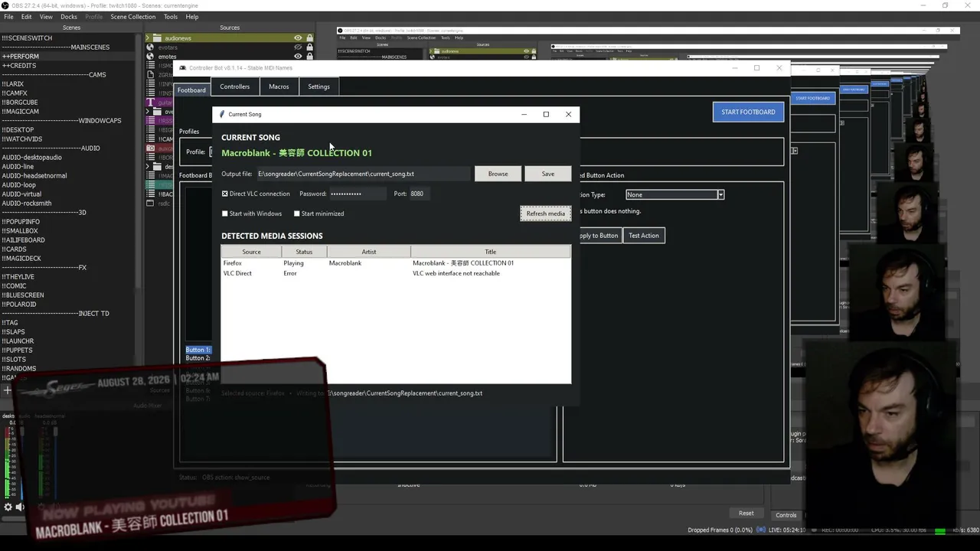Toggle the lock on the evotars source
980x551 pixels.
[309, 47]
